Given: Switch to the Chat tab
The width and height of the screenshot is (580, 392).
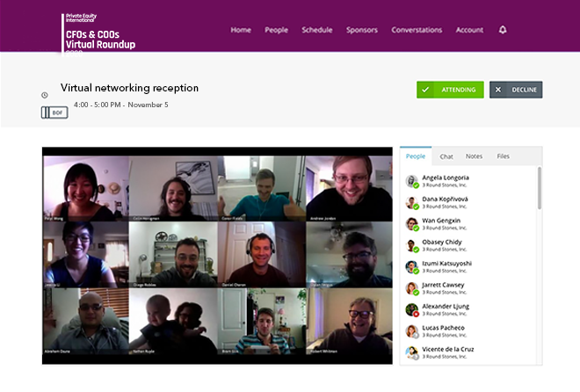Looking at the screenshot, I should point(446,156).
